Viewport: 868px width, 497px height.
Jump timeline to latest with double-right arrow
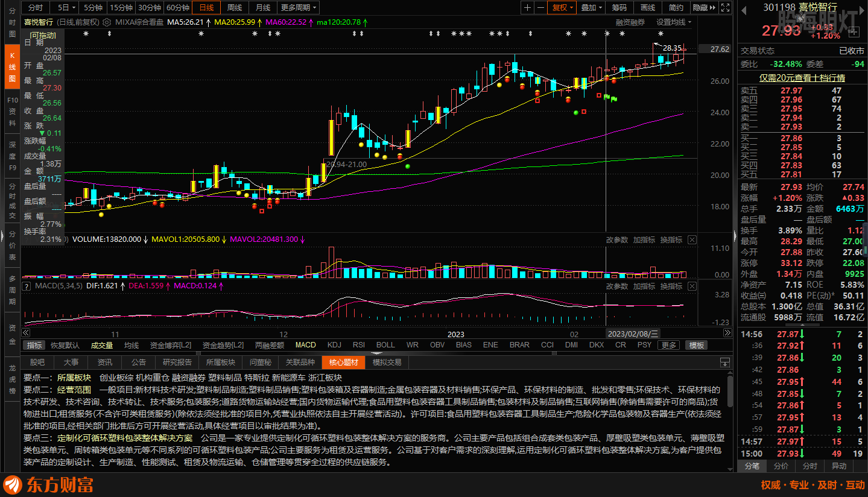[727, 333]
